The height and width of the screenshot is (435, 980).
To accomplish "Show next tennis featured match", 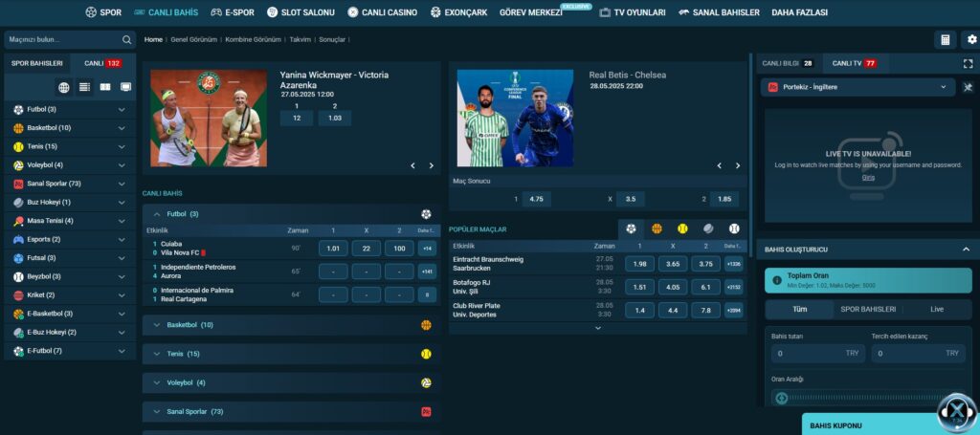I will 432,165.
